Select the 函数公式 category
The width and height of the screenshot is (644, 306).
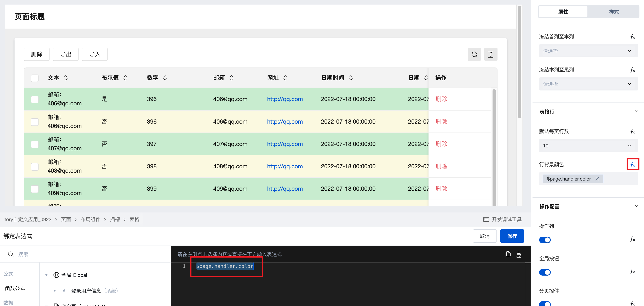coord(15,288)
